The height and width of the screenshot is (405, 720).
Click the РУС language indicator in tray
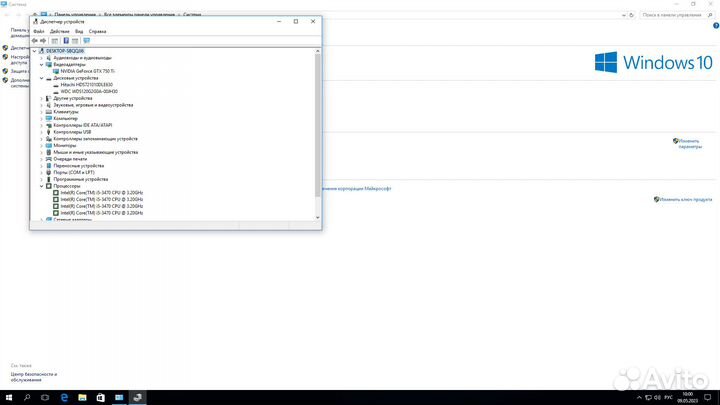click(669, 398)
